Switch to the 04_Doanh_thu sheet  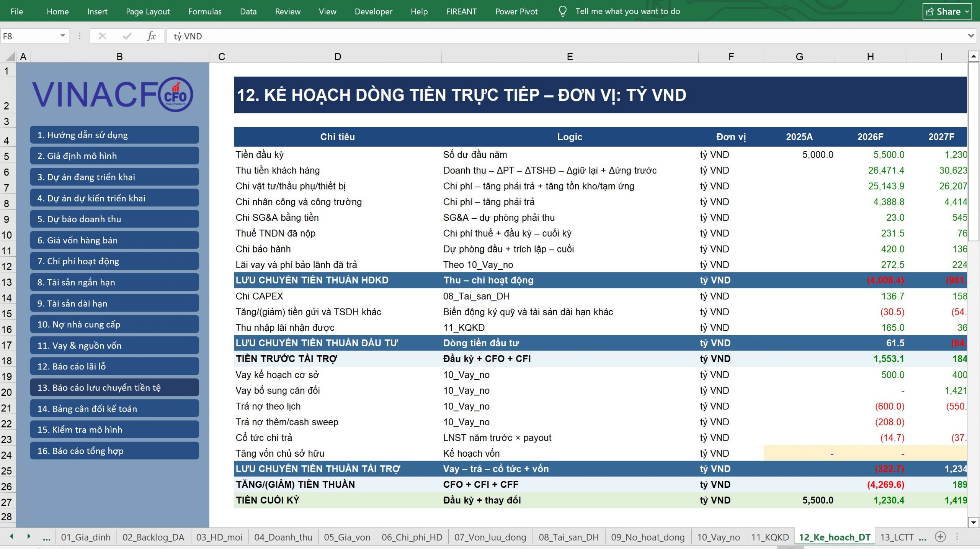click(283, 537)
